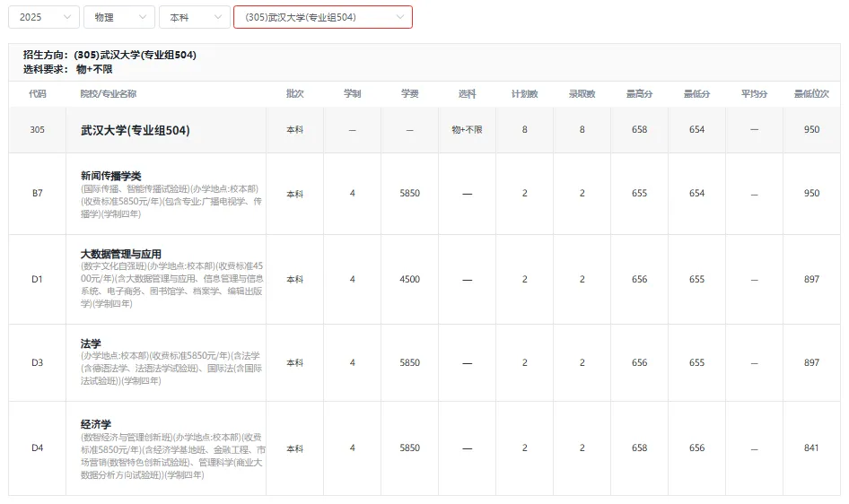Open the 物理 subject dropdown
Screen dimensions: 849x504
[x=119, y=17]
